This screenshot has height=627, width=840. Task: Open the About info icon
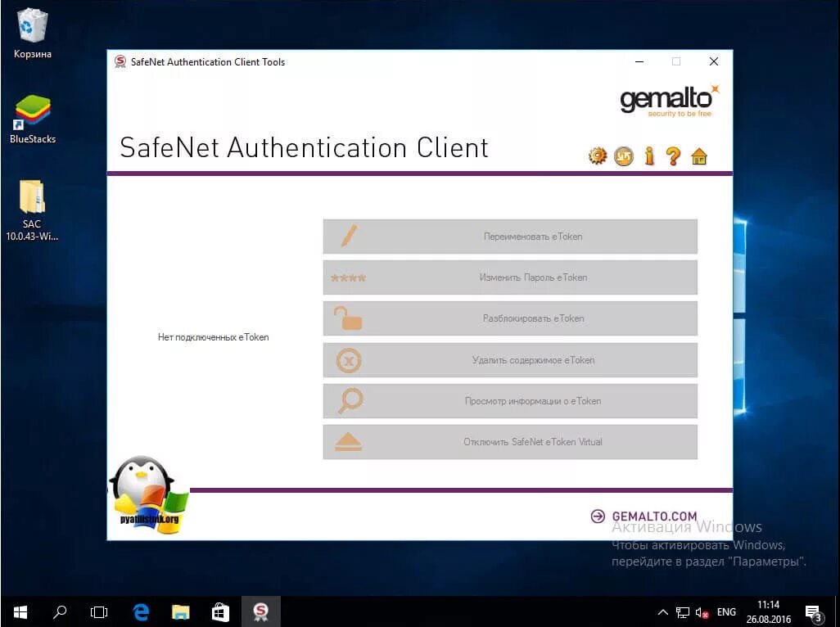pyautogui.click(x=649, y=156)
